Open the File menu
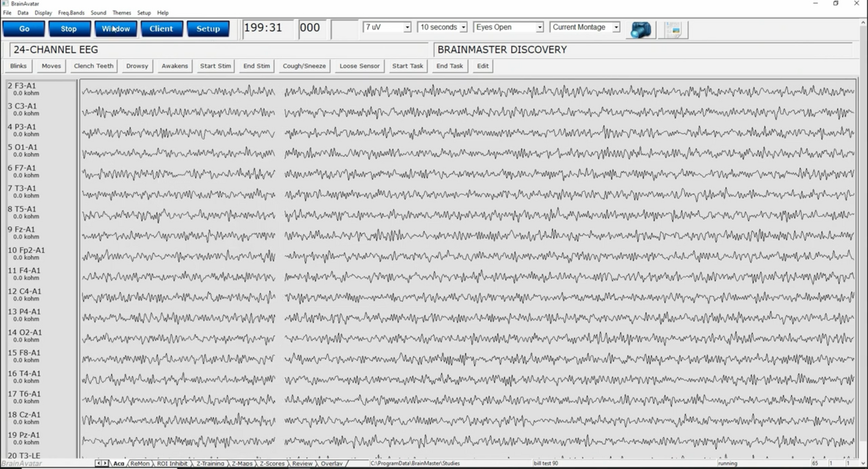This screenshot has height=469, width=868. (x=7, y=13)
